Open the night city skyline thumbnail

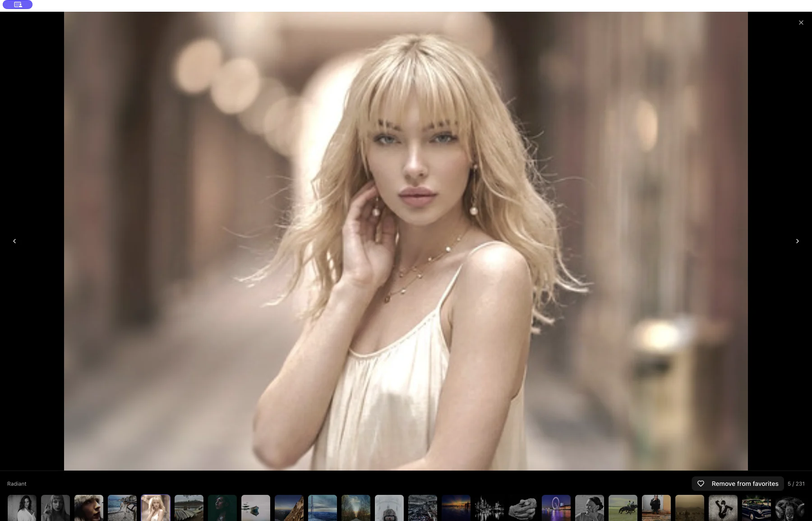(x=489, y=508)
